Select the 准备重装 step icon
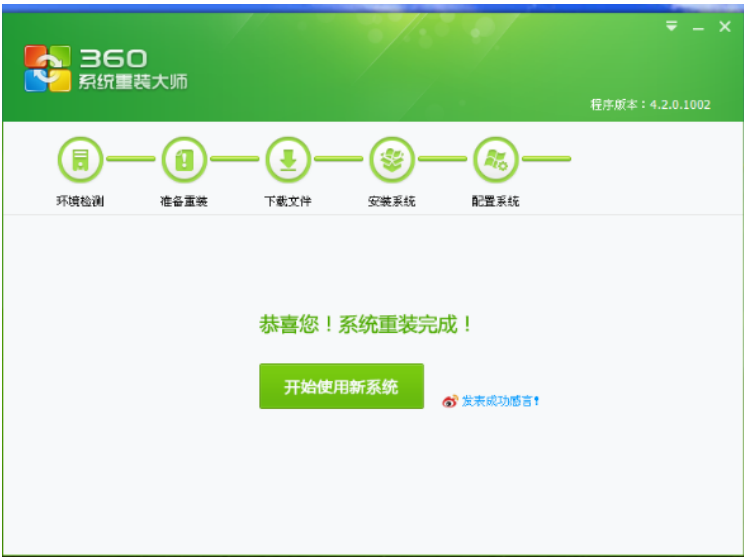The height and width of the screenshot is (557, 744). click(184, 159)
